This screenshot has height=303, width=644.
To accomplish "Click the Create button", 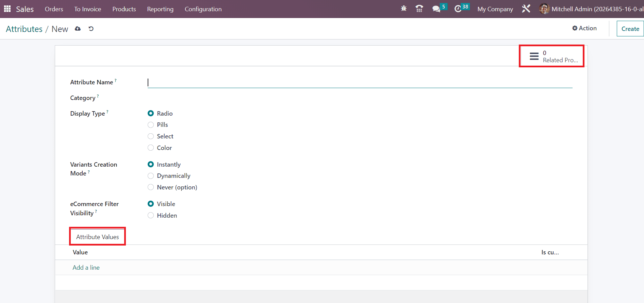I will [x=630, y=29].
